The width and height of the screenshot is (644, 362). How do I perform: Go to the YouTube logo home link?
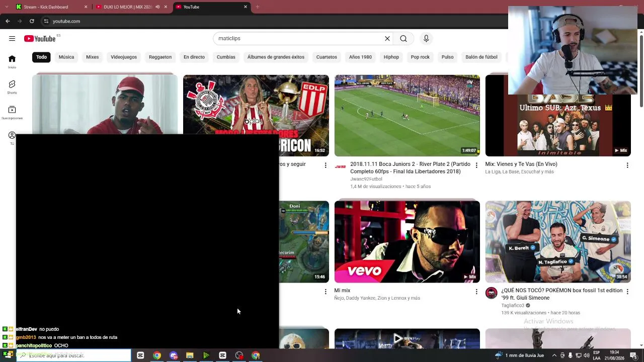(x=40, y=39)
